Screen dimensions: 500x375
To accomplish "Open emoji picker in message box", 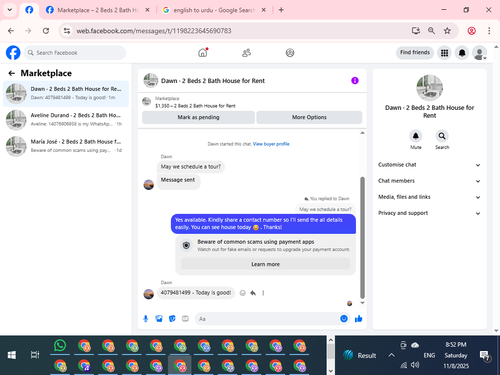I will point(344,319).
